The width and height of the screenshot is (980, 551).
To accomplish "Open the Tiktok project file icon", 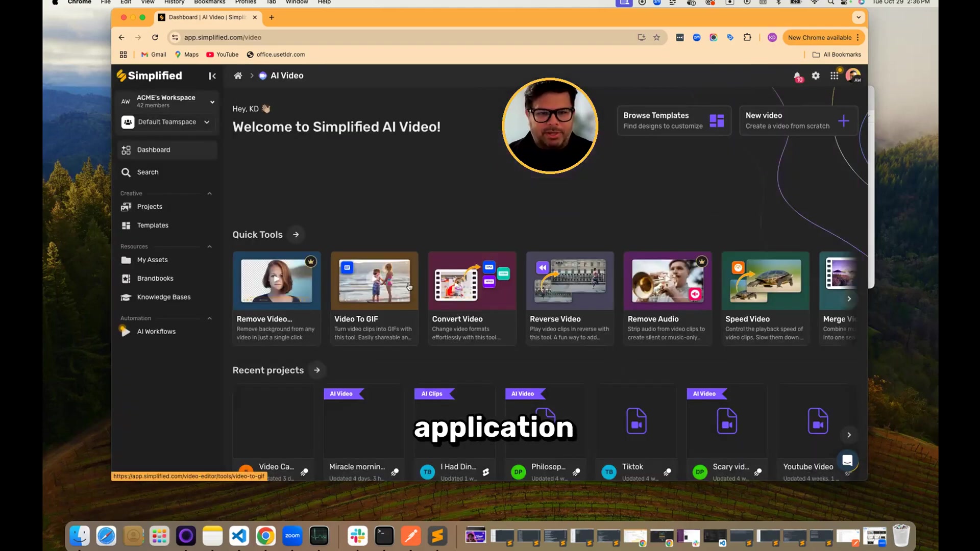I will [x=636, y=421].
